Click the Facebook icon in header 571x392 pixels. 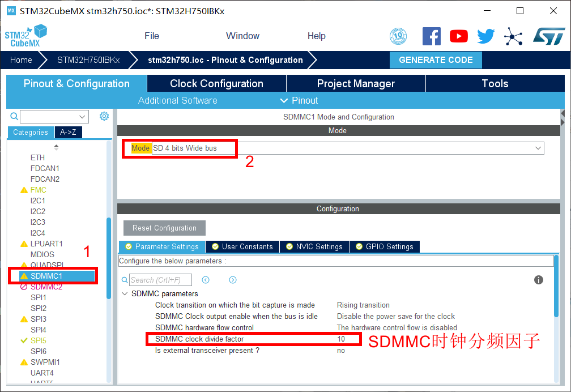tap(431, 36)
